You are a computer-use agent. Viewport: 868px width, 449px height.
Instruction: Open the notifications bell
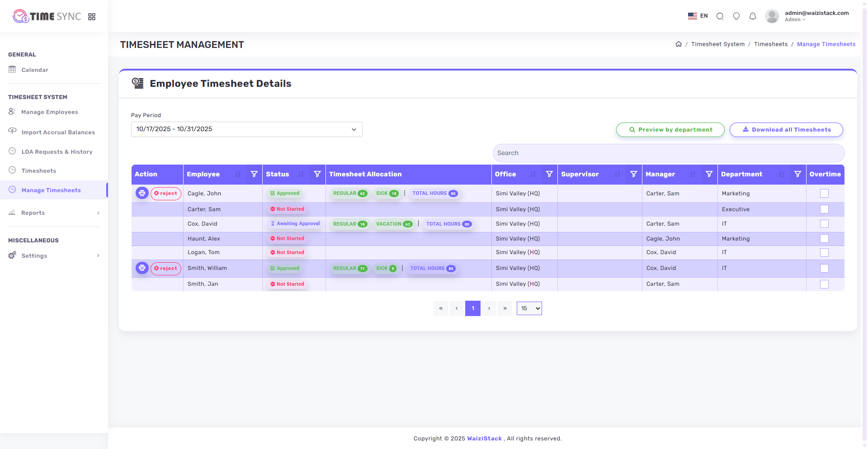(753, 16)
